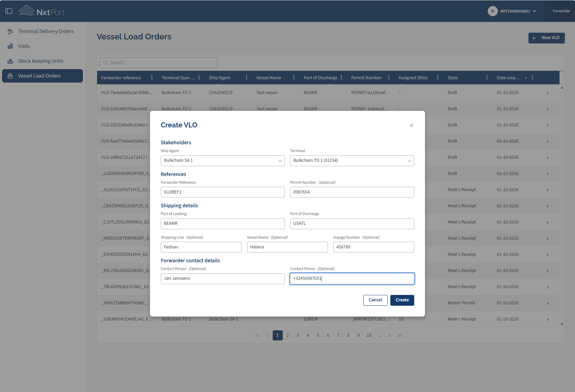
Task: Open Port of Discharge column options menu
Action: click(x=341, y=78)
